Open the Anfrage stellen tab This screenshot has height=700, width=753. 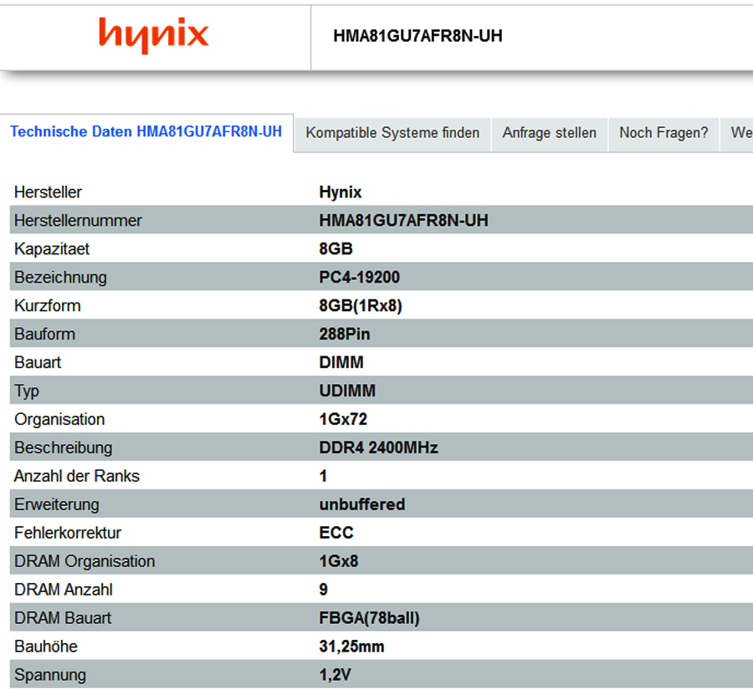[x=549, y=133]
